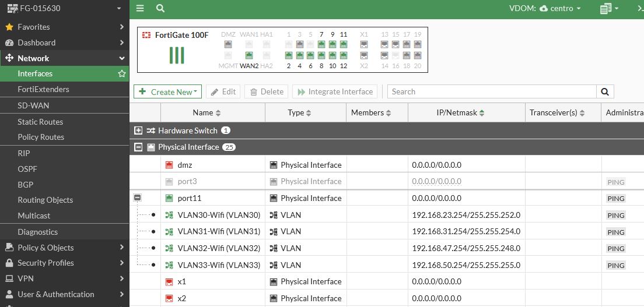644x307 pixels.
Task: Select VLAN32-Wifi (VLAN32) row
Action: click(387, 248)
